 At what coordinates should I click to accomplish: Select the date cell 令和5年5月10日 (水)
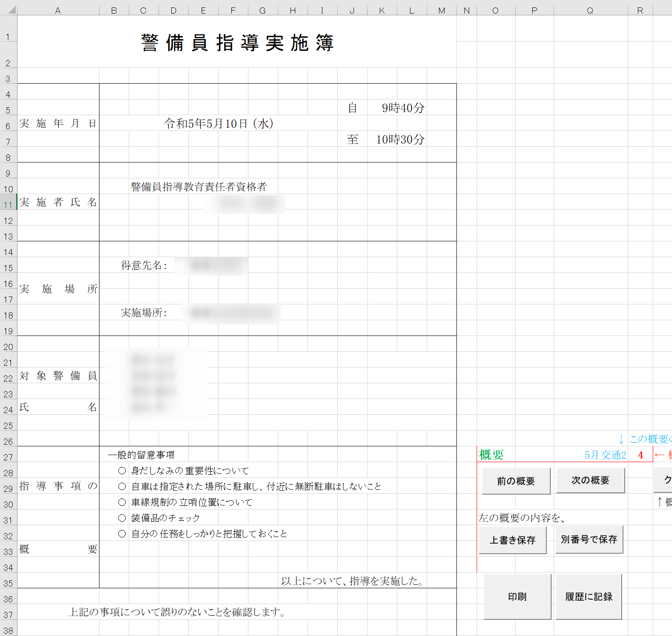coord(218,124)
